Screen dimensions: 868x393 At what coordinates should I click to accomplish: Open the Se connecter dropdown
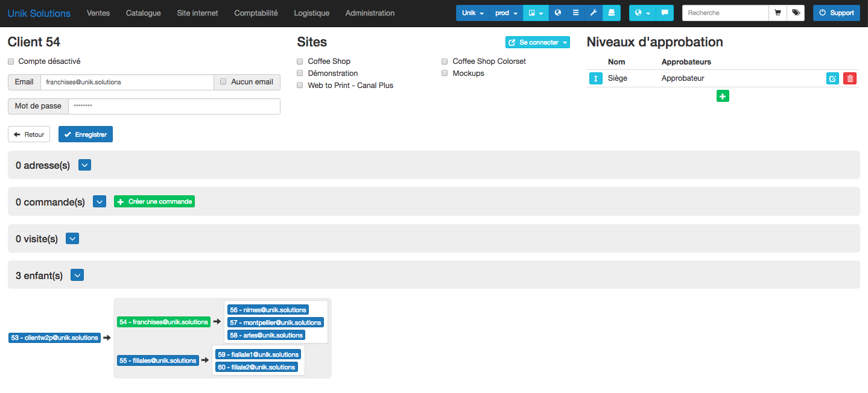(537, 42)
